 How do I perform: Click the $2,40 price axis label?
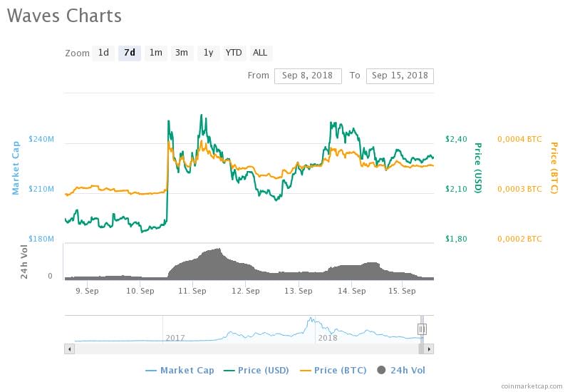[x=456, y=139]
